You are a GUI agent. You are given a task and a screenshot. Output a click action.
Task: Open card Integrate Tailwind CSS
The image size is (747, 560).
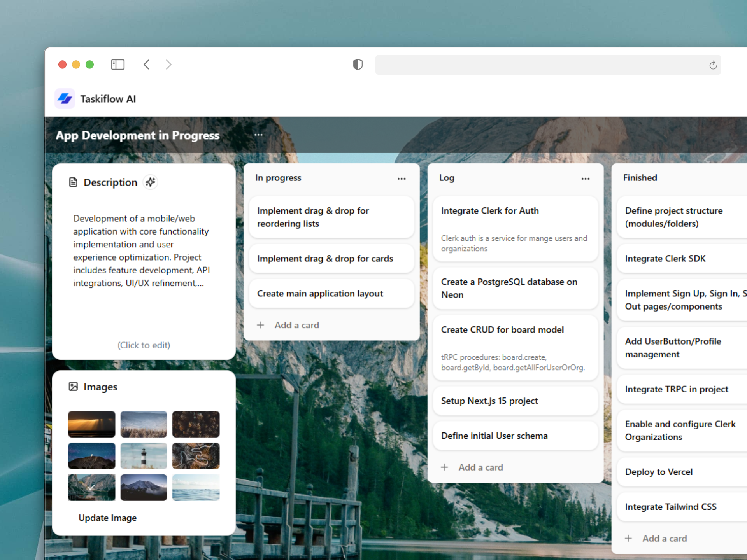[682, 507]
